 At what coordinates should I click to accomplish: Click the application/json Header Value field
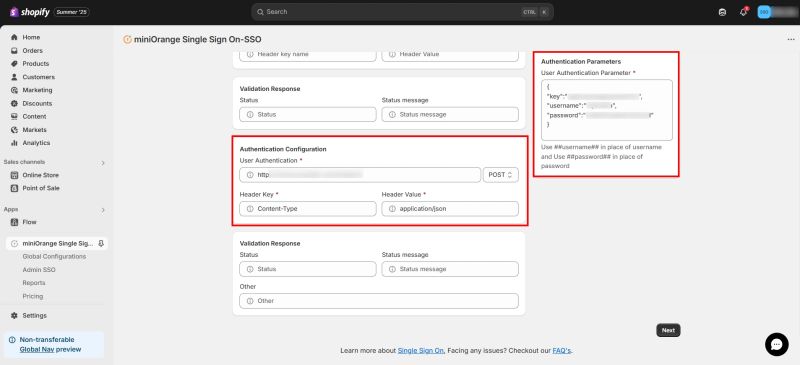(450, 209)
